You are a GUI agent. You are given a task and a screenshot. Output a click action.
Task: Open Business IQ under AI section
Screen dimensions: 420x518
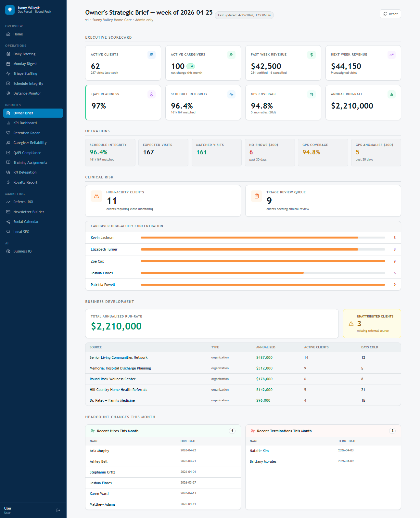22,251
